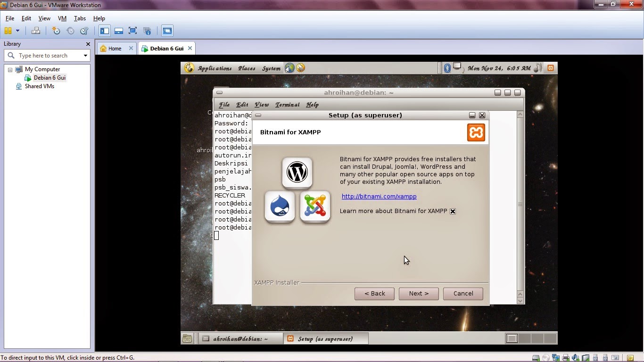Launch the web browser from the GNOME panel
This screenshot has height=362, width=644.
click(x=289, y=68)
